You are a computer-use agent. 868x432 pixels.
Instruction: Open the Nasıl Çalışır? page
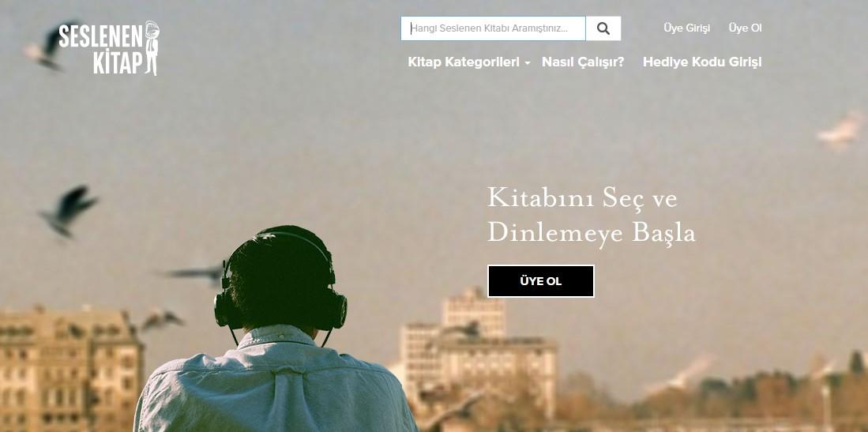[x=582, y=62]
